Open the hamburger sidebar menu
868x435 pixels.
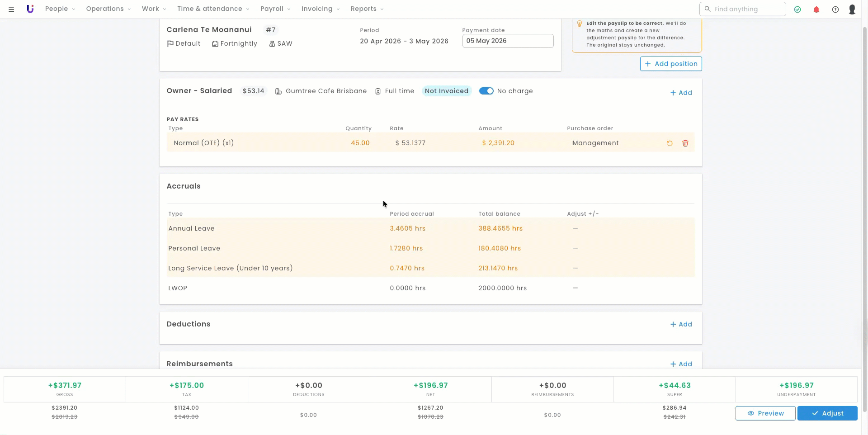pos(11,9)
